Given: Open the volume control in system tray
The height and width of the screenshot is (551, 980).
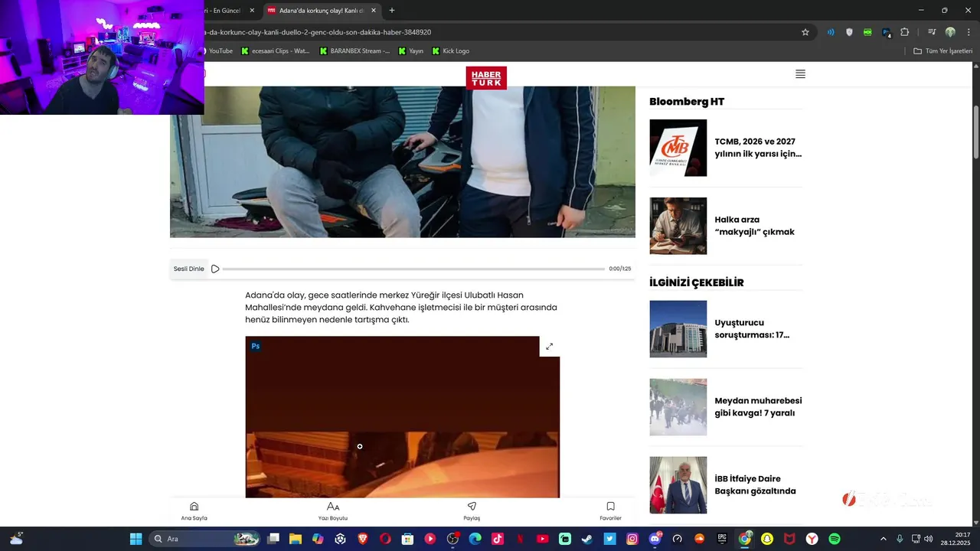Looking at the screenshot, I should (x=928, y=539).
